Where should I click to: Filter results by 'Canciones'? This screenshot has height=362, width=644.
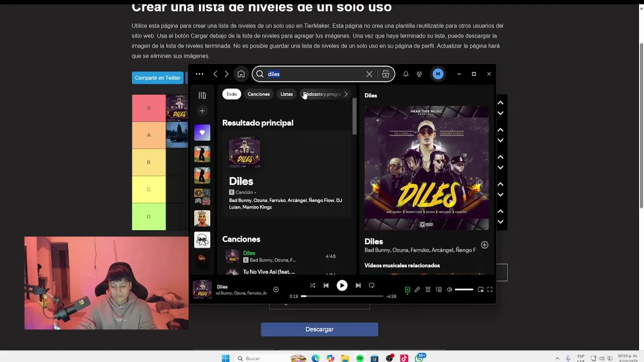pos(259,94)
